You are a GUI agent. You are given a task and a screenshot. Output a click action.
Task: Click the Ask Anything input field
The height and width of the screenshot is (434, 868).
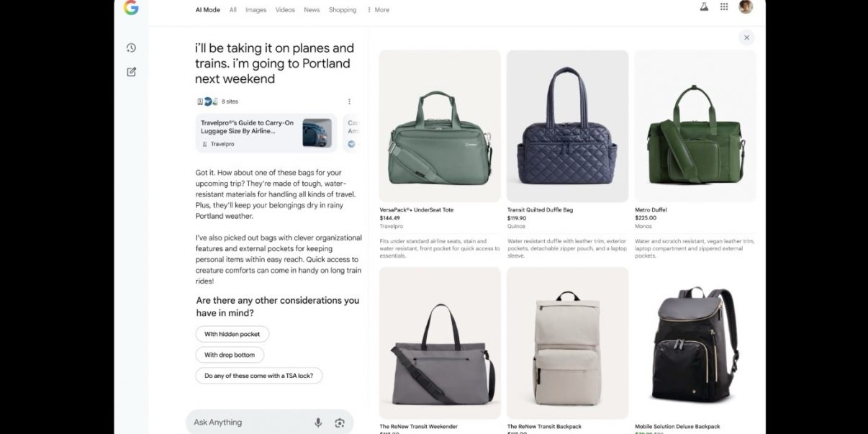(248, 422)
